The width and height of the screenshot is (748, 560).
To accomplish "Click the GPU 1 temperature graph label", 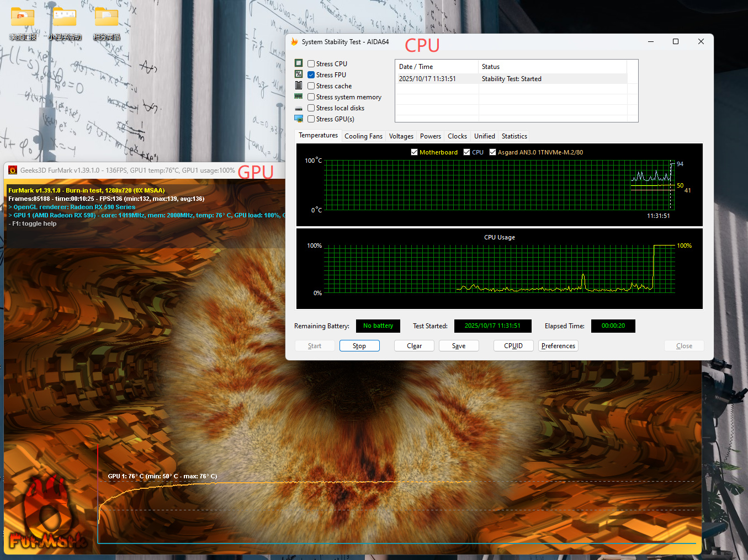I will coord(162,476).
